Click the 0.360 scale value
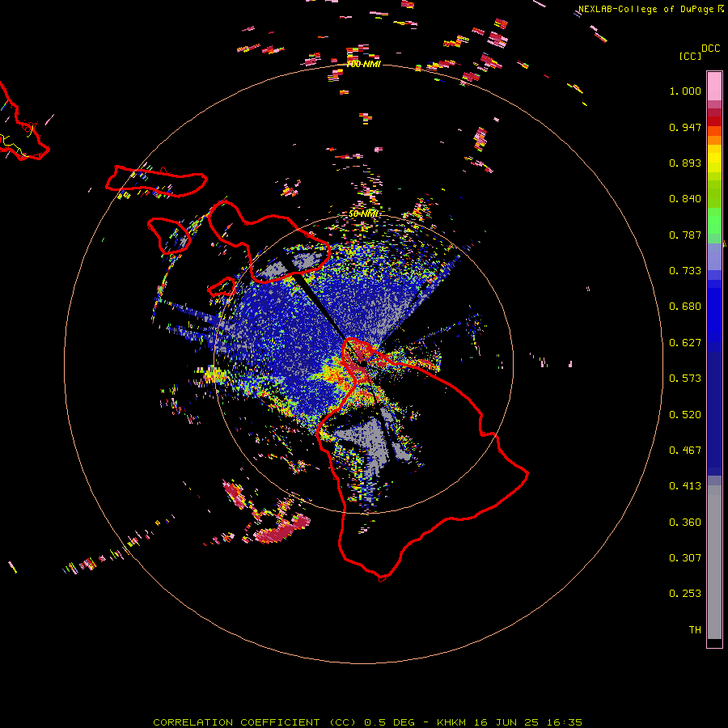This screenshot has height=728, width=728. click(x=685, y=523)
